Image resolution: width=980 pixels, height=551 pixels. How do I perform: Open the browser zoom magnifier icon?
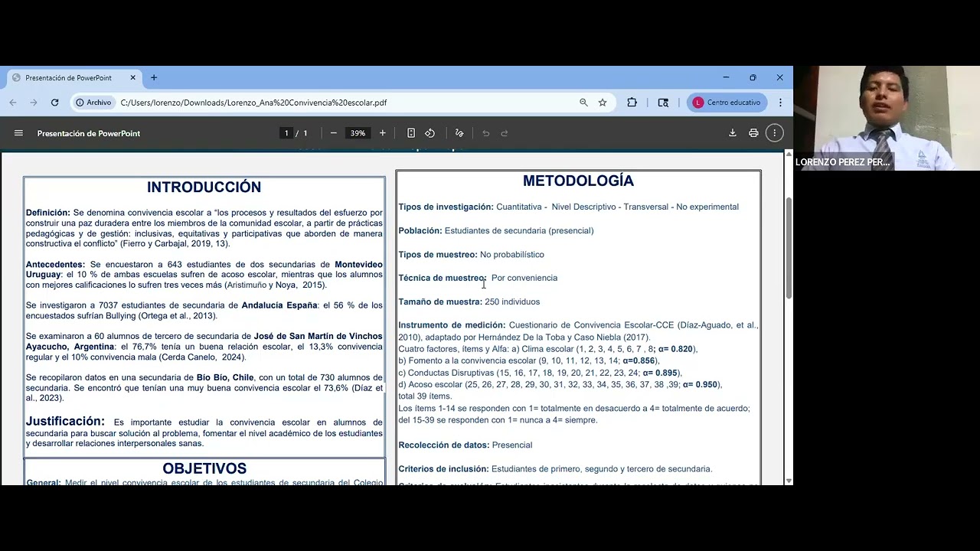pyautogui.click(x=583, y=103)
